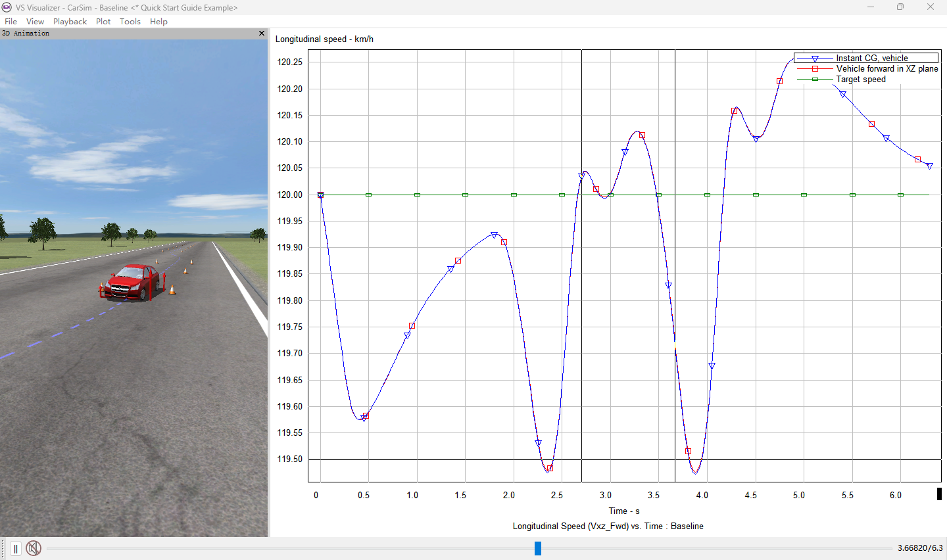Open the Help menu
The width and height of the screenshot is (947, 560).
pos(158,21)
